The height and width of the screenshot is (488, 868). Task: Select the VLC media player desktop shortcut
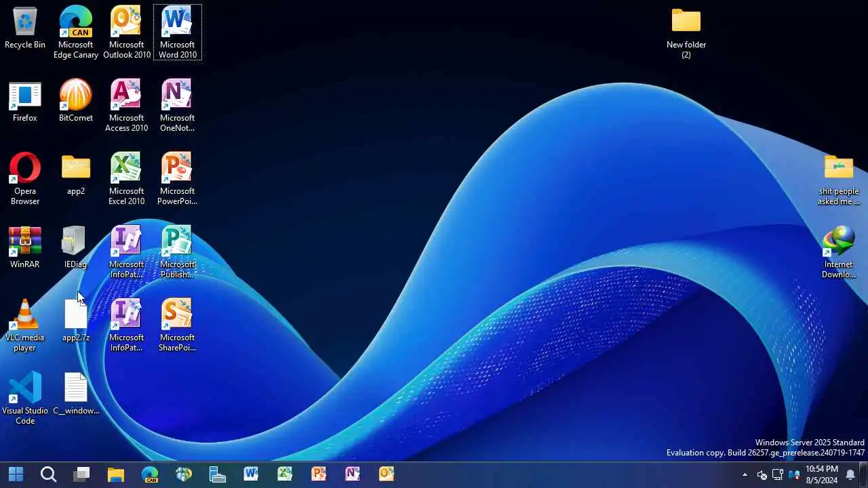[25, 325]
